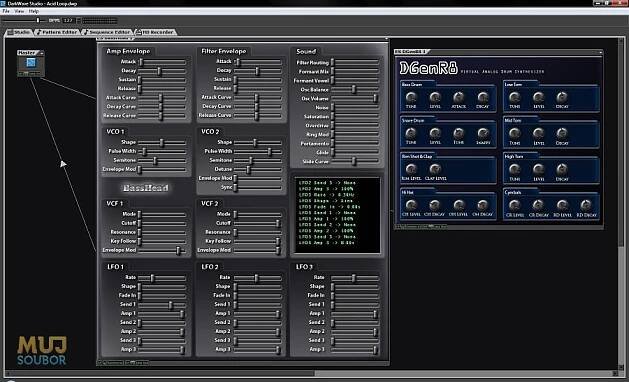This screenshot has height=382, width=629.
Task: Click the horizontal scrollbar at the bottom
Action: [313, 374]
